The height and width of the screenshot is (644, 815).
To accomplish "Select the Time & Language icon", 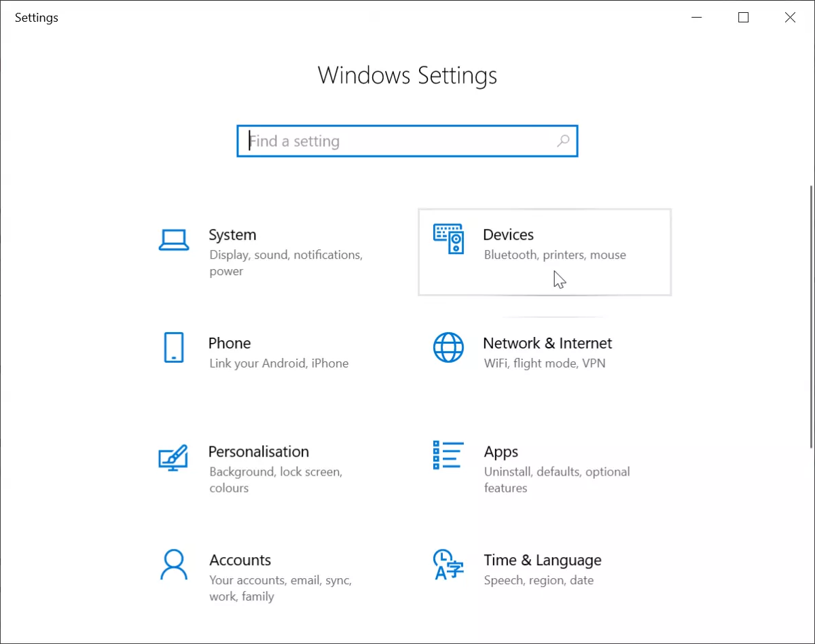I will tap(448, 565).
